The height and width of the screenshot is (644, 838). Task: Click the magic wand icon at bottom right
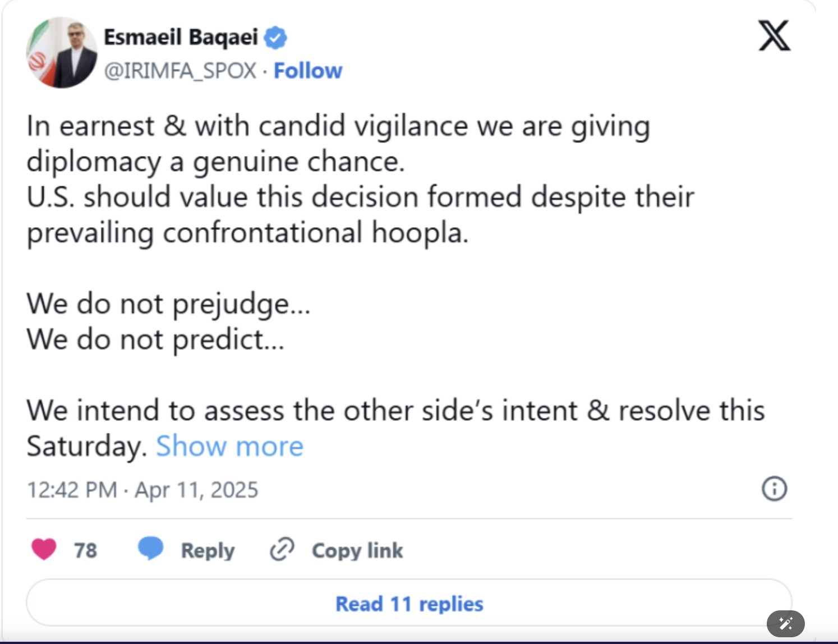(785, 623)
